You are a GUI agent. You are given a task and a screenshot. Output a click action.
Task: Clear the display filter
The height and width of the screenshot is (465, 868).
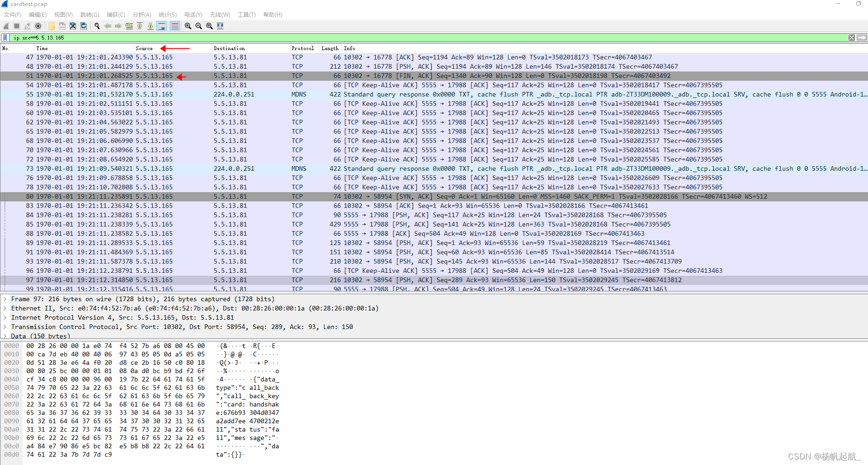click(852, 38)
